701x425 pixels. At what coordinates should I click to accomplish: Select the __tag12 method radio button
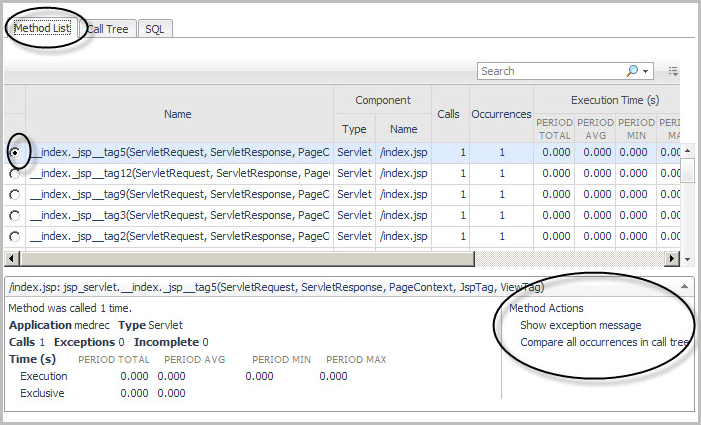point(14,173)
